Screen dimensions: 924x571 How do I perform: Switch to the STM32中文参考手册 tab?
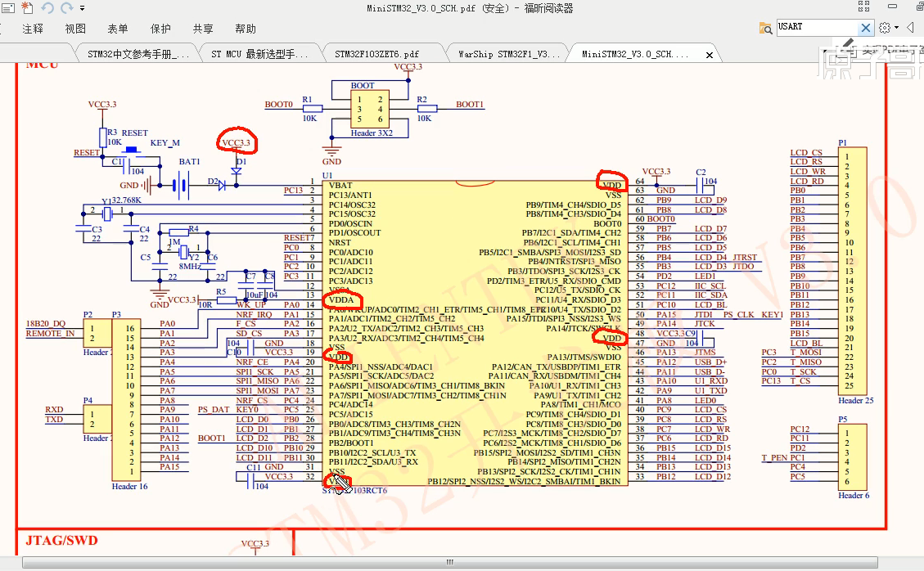coord(138,54)
